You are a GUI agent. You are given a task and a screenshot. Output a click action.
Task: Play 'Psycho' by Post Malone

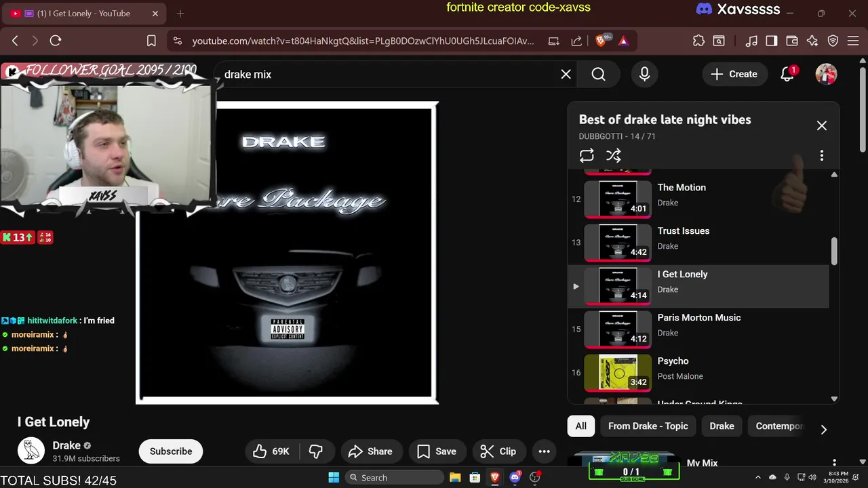[698, 373]
